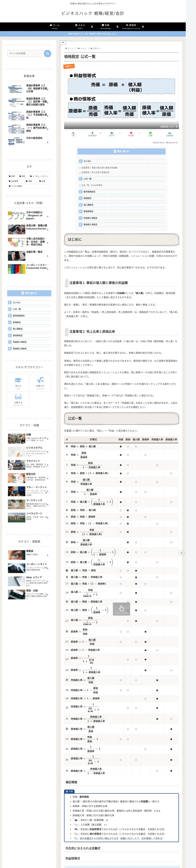Save the article to Pocket
Screen dimensions: 196x868
(131, 134)
